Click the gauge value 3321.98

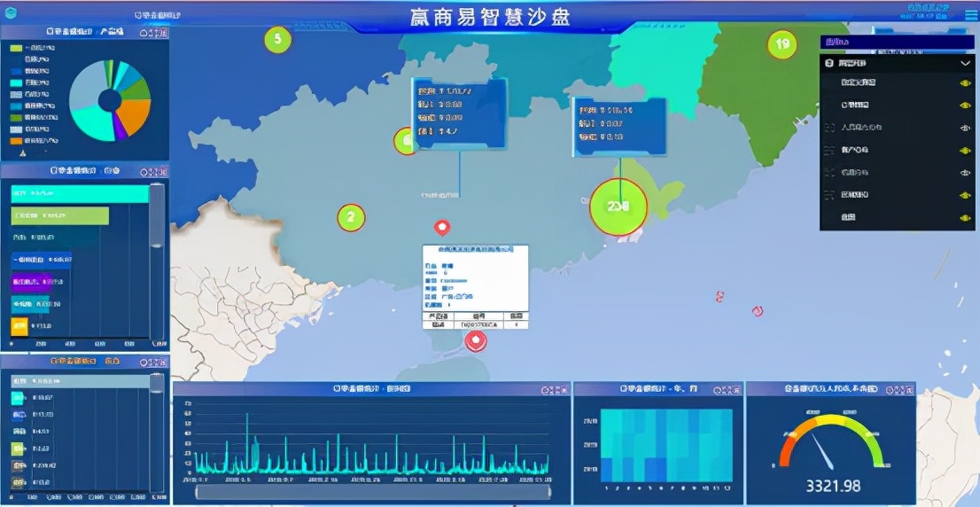point(833,486)
